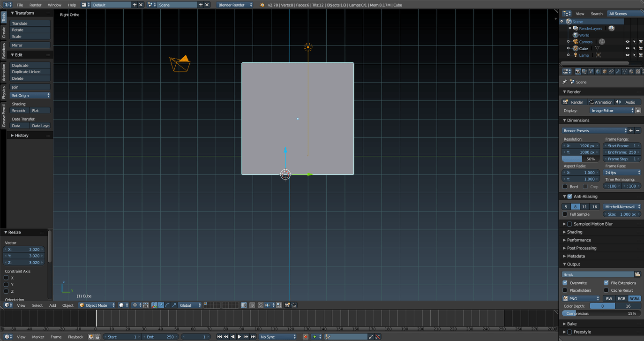Click the translate manipulator arrow icon

point(161,305)
